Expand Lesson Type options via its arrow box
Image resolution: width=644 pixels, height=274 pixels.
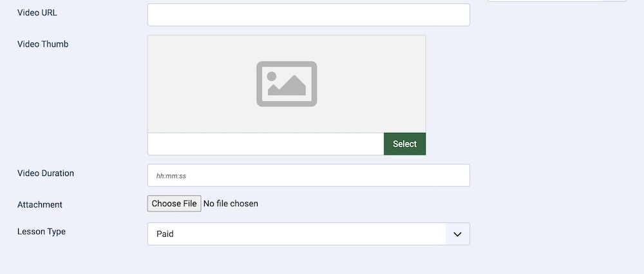pyautogui.click(x=458, y=234)
